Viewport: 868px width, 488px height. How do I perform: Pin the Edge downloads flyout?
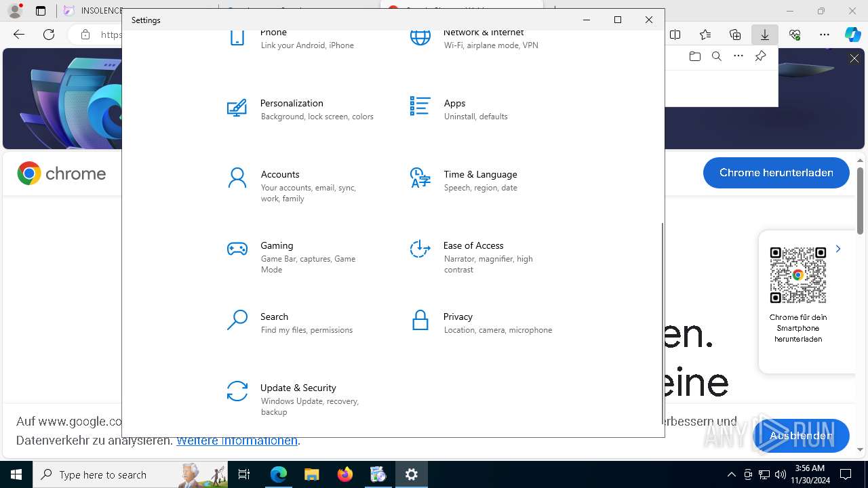[760, 56]
